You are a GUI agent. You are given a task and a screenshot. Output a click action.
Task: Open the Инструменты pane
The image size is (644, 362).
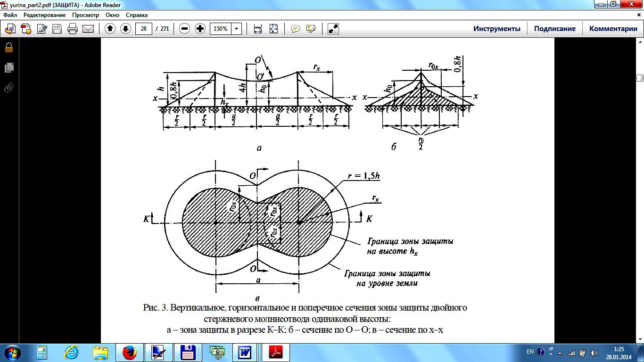[497, 29]
